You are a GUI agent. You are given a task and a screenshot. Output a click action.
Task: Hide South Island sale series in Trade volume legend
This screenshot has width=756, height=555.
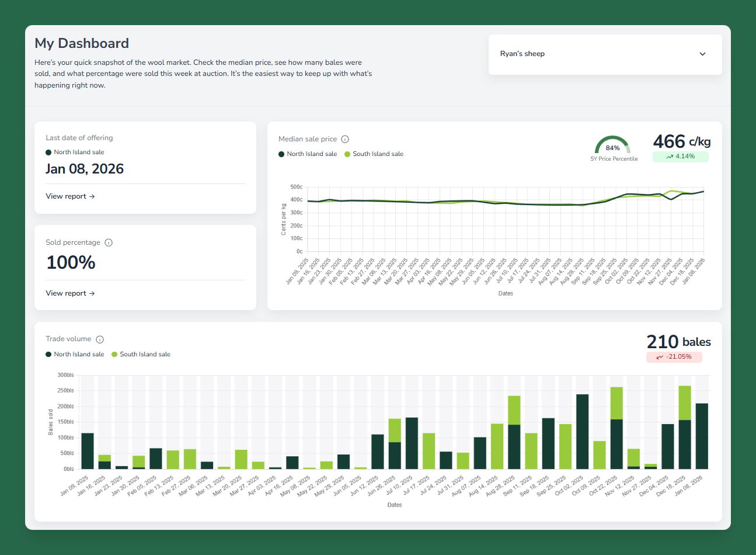tap(141, 355)
